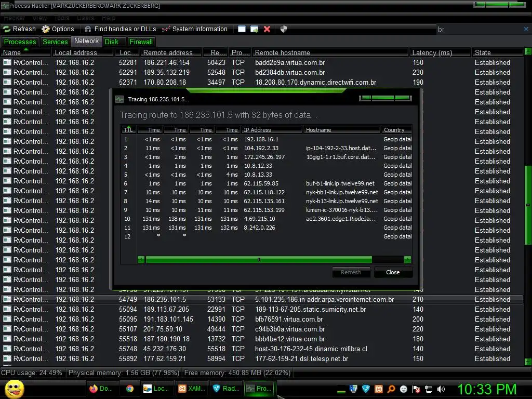
Task: Select the 186.235.101.5 connection row
Action: (x=262, y=299)
